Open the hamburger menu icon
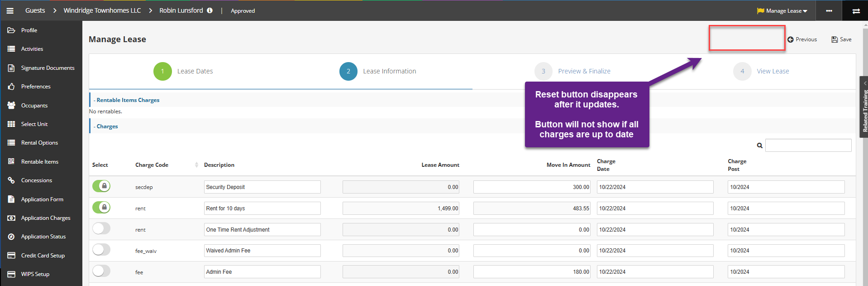 pyautogui.click(x=10, y=10)
